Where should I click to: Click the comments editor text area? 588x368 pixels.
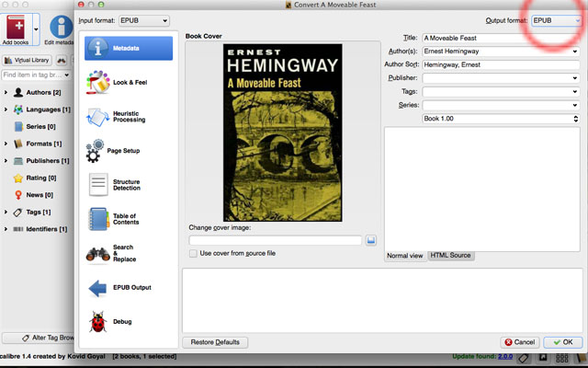[482, 190]
